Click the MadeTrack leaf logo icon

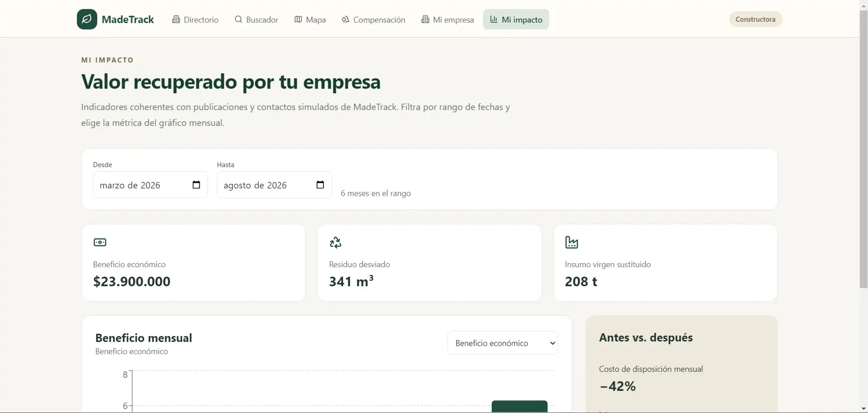87,19
